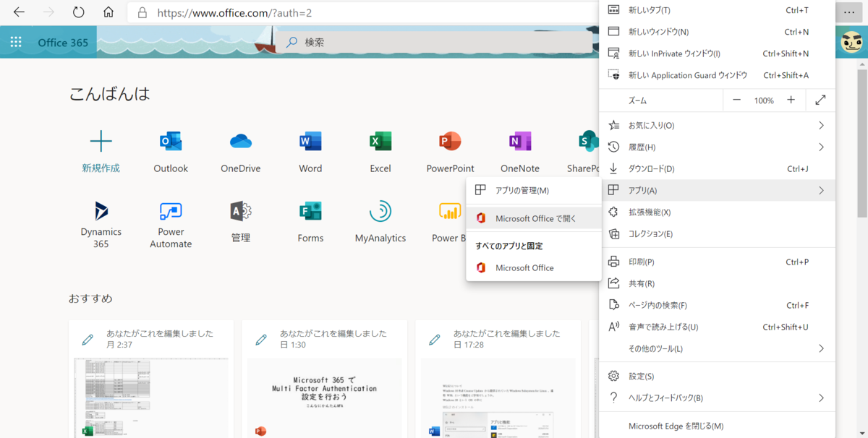Open 設定(S) from the menu
This screenshot has width=868, height=438.
[718, 376]
